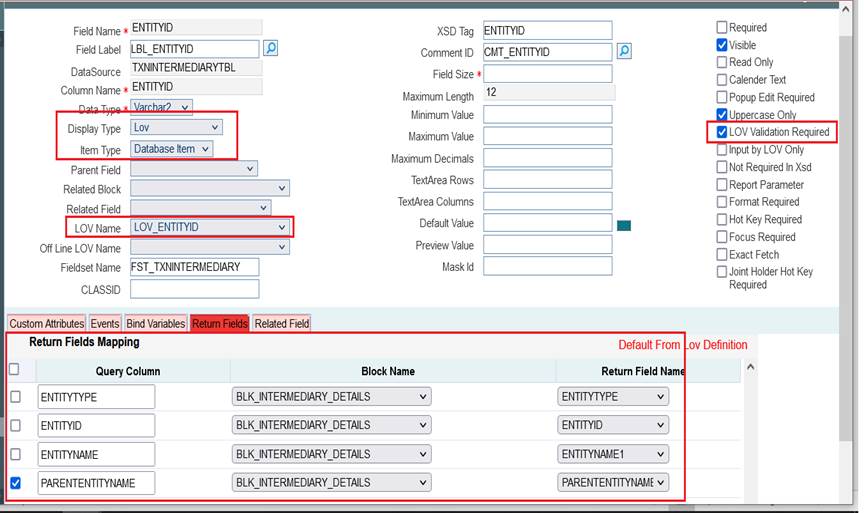The image size is (864, 513).
Task: Focus the Field Size input box
Action: (548, 73)
